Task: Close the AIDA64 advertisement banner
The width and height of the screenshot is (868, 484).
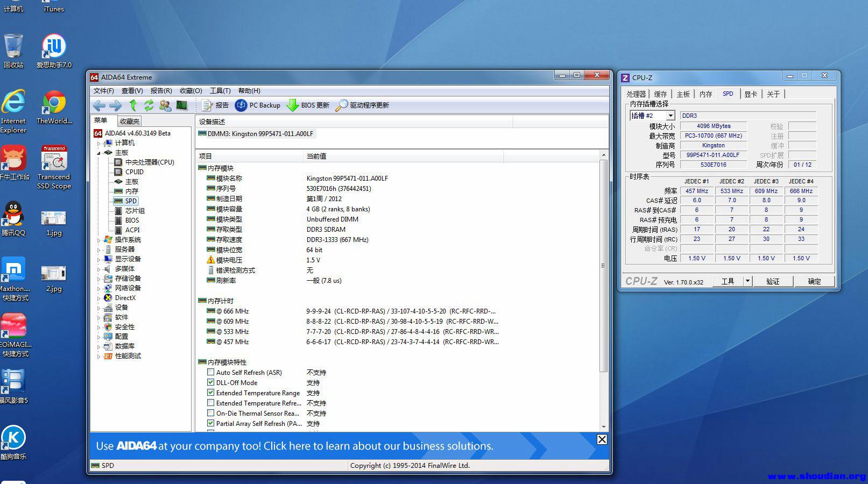Action: click(x=602, y=439)
